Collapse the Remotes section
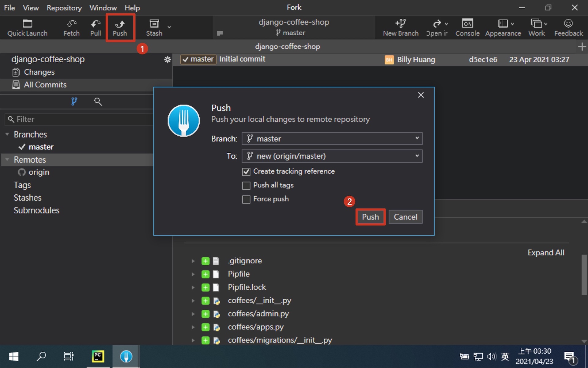 [7, 159]
